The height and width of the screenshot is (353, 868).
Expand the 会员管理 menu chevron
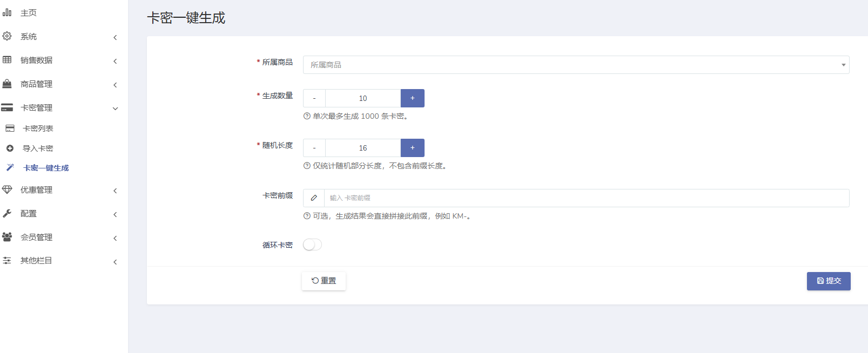point(115,238)
